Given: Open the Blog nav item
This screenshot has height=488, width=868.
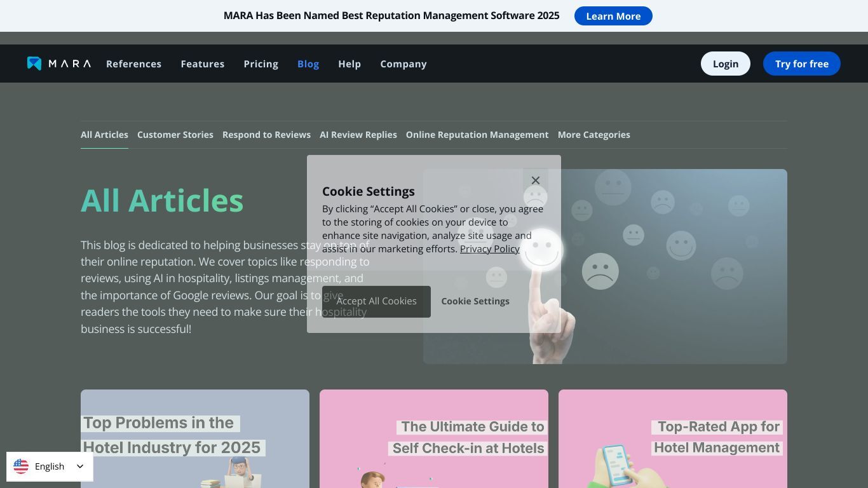Looking at the screenshot, I should click(x=308, y=64).
